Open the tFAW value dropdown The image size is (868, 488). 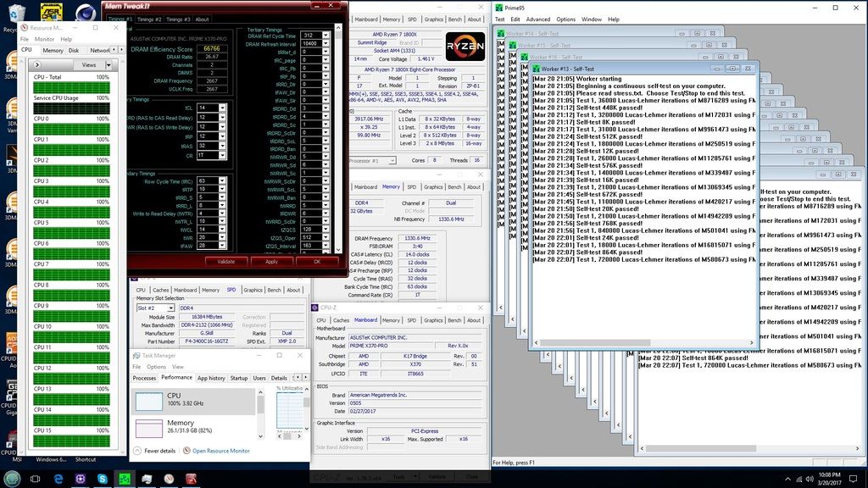(x=222, y=245)
